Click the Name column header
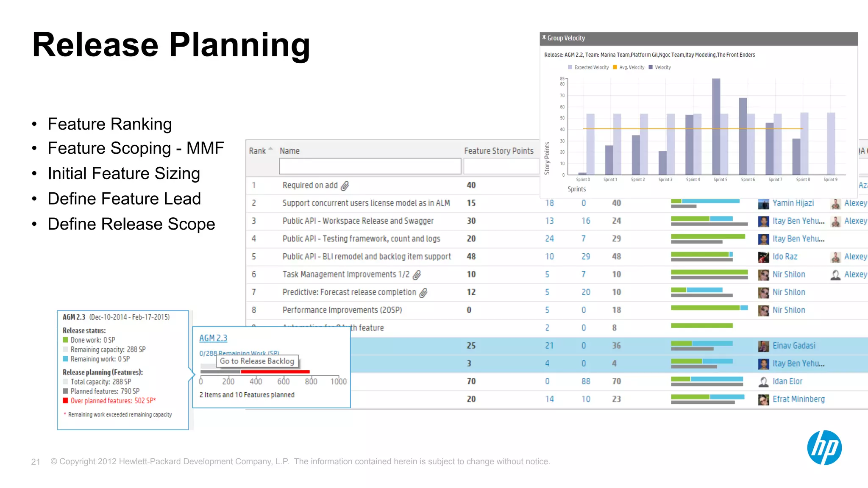The width and height of the screenshot is (868, 488). (x=289, y=151)
